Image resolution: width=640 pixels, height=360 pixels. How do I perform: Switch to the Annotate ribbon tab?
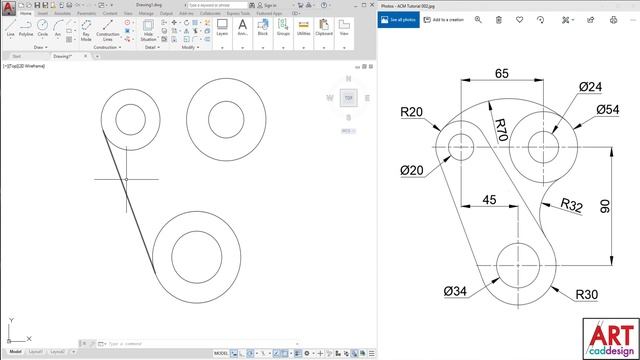pyautogui.click(x=62, y=13)
